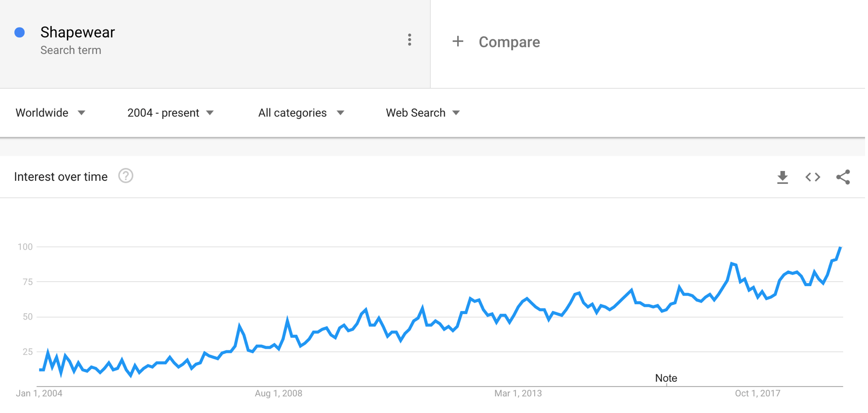Click the Interest over time heading

pos(61,177)
